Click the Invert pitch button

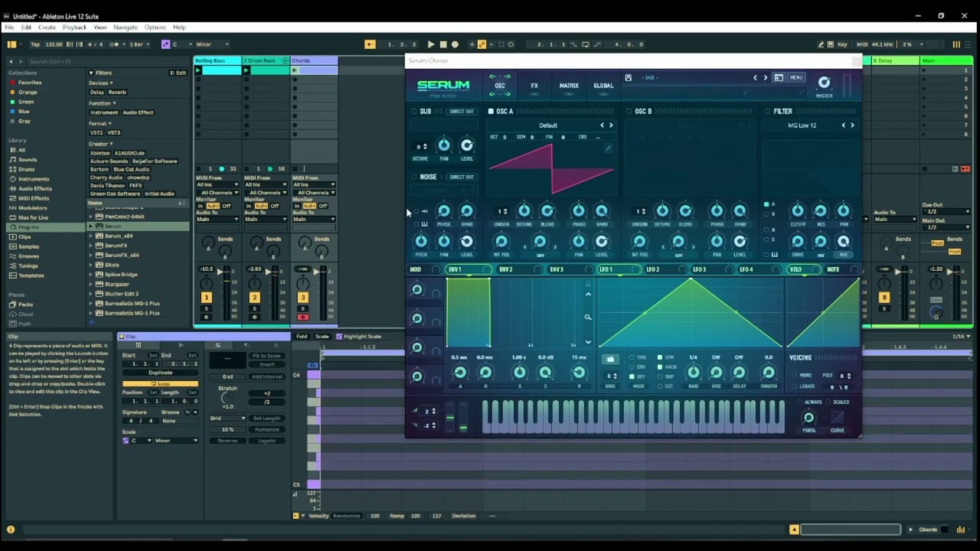click(266, 365)
